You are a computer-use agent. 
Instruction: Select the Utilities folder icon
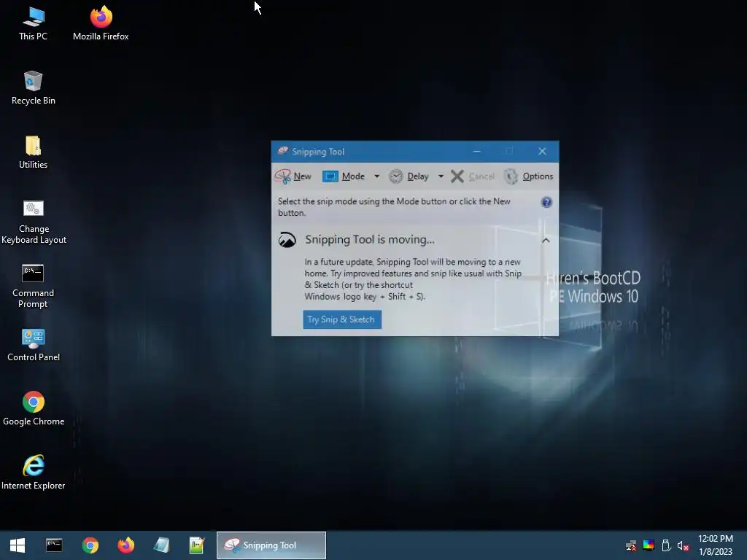[x=34, y=152]
